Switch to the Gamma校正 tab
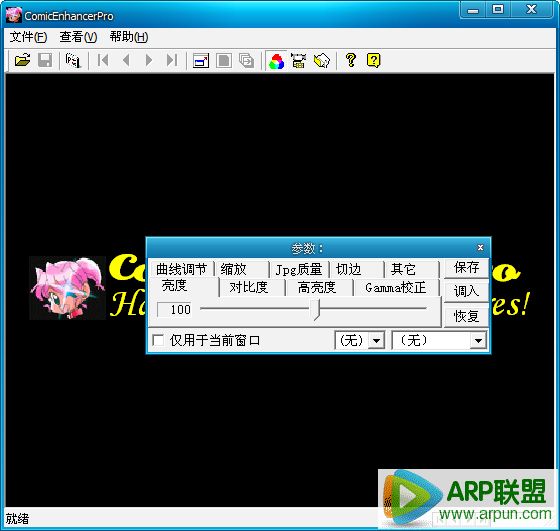The height and width of the screenshot is (531, 560). point(396,287)
